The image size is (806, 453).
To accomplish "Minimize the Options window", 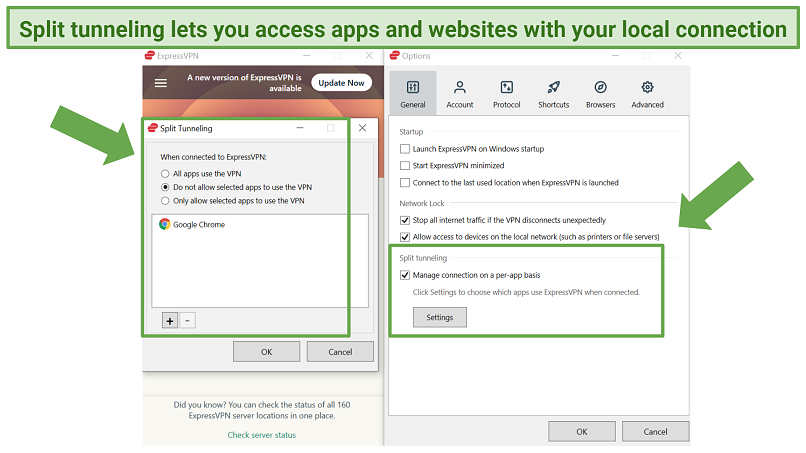I will click(615, 56).
